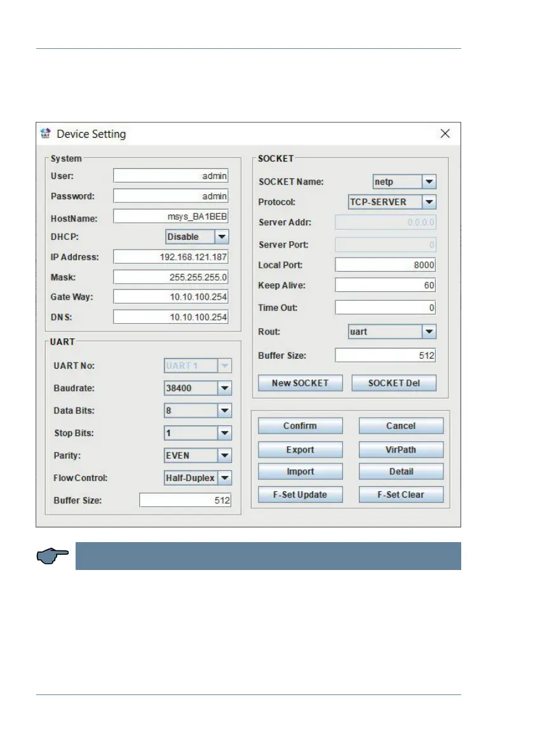Open the DHCP dropdown
The width and height of the screenshot is (533, 756).
[x=222, y=237]
